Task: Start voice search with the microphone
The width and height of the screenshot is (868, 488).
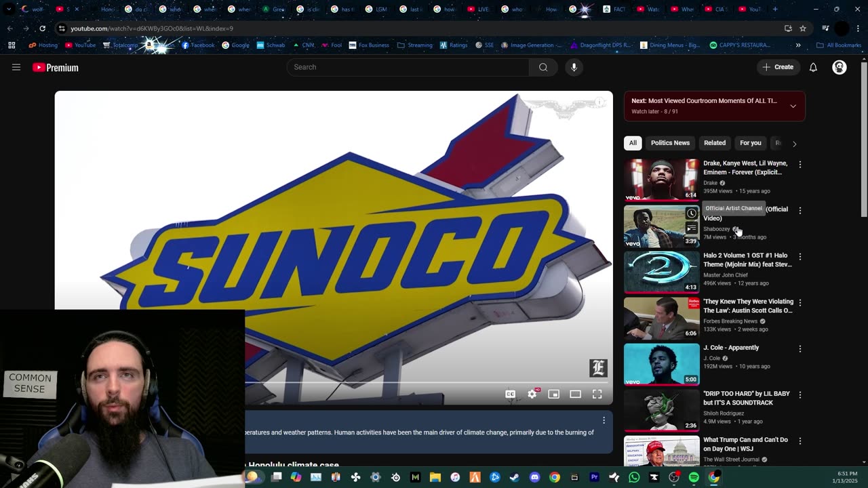Action: tap(574, 67)
